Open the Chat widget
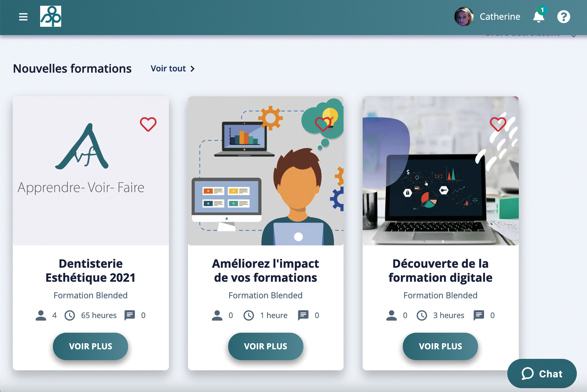This screenshot has height=392, width=587. (x=542, y=374)
